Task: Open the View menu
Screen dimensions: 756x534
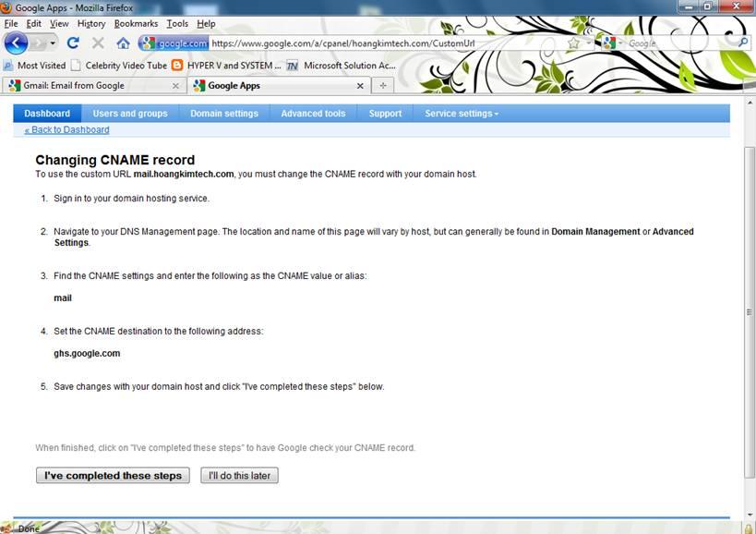Action: 59,24
